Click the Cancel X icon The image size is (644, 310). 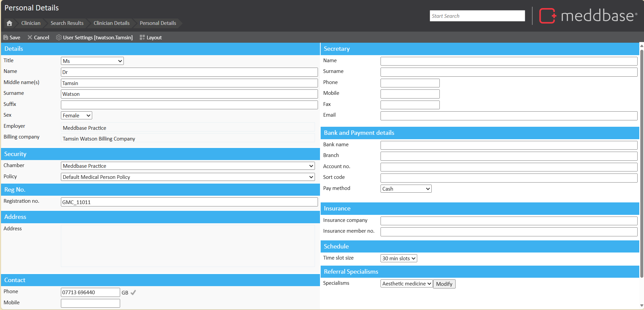coord(30,37)
